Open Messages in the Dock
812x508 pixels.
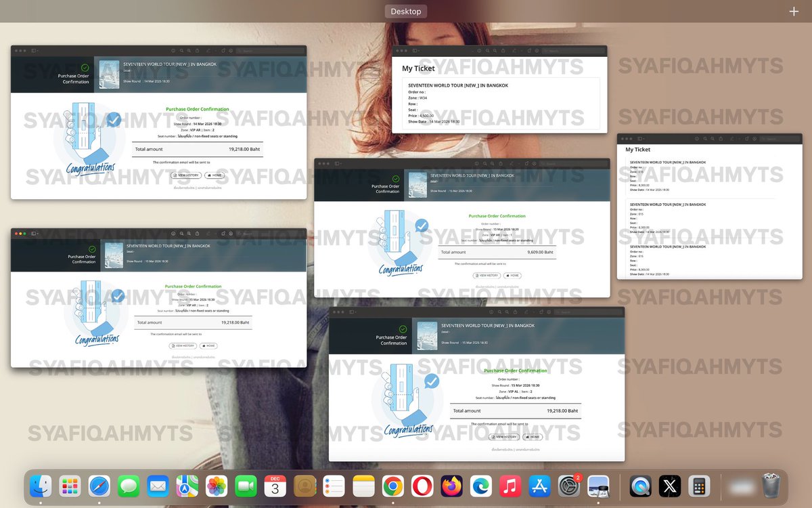point(129,486)
